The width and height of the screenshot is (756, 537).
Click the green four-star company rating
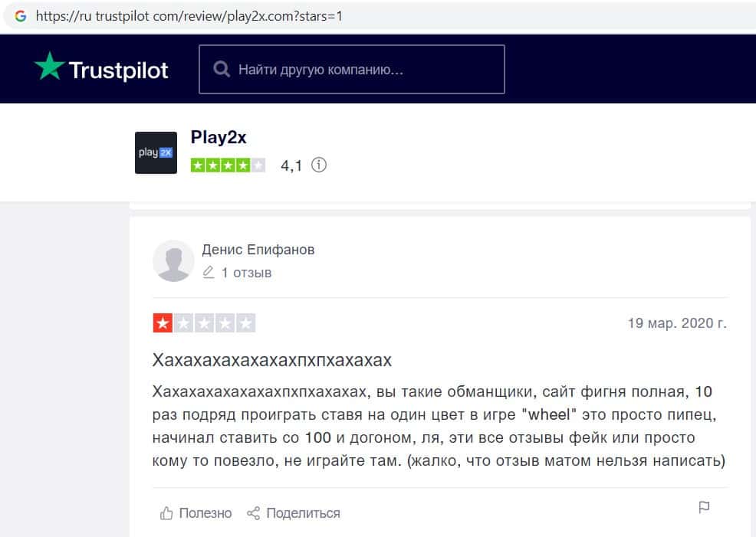pos(228,165)
